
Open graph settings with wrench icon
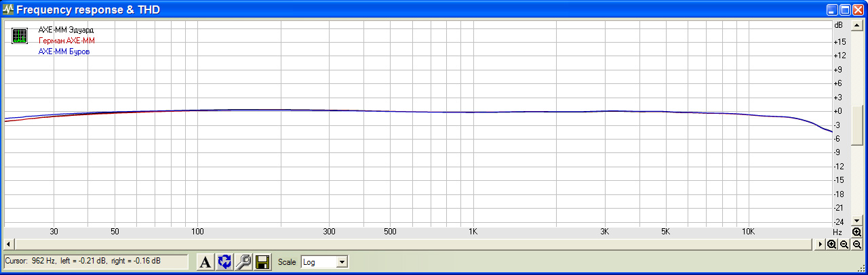point(243,262)
